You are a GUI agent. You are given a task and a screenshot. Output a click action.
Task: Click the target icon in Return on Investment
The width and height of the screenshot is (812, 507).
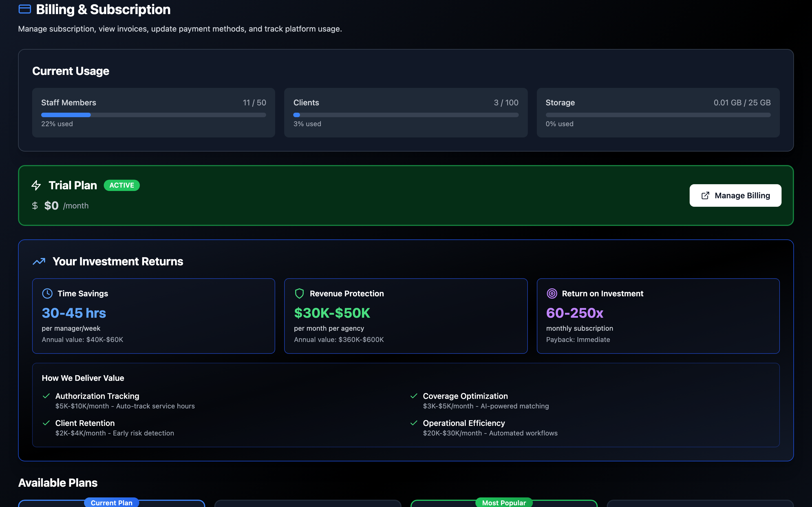click(x=552, y=293)
